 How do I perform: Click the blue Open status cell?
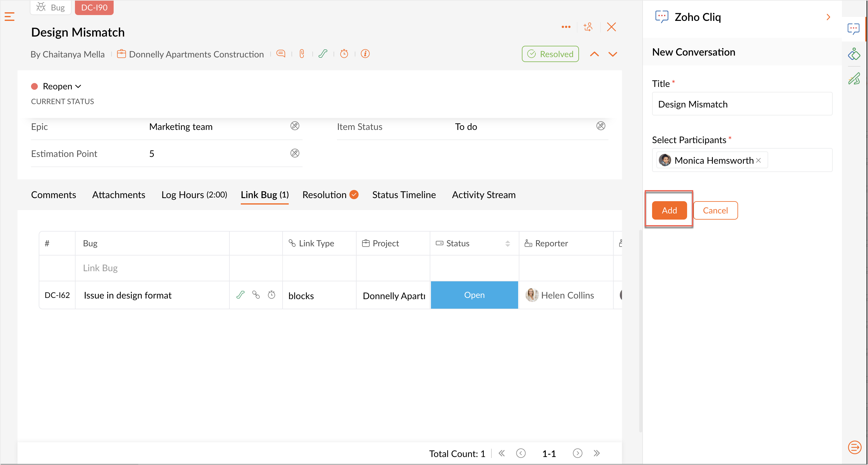click(x=474, y=295)
